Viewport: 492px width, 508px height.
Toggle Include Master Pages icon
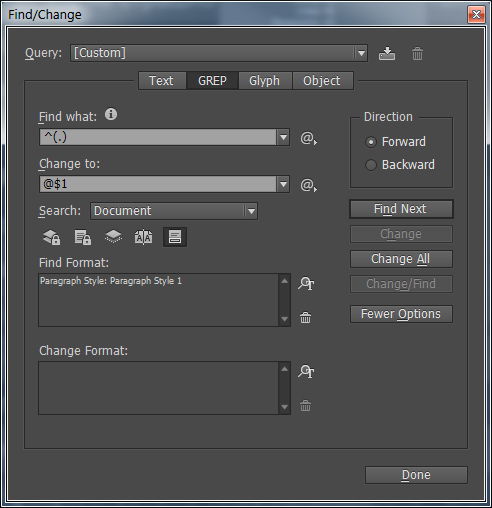click(x=143, y=237)
